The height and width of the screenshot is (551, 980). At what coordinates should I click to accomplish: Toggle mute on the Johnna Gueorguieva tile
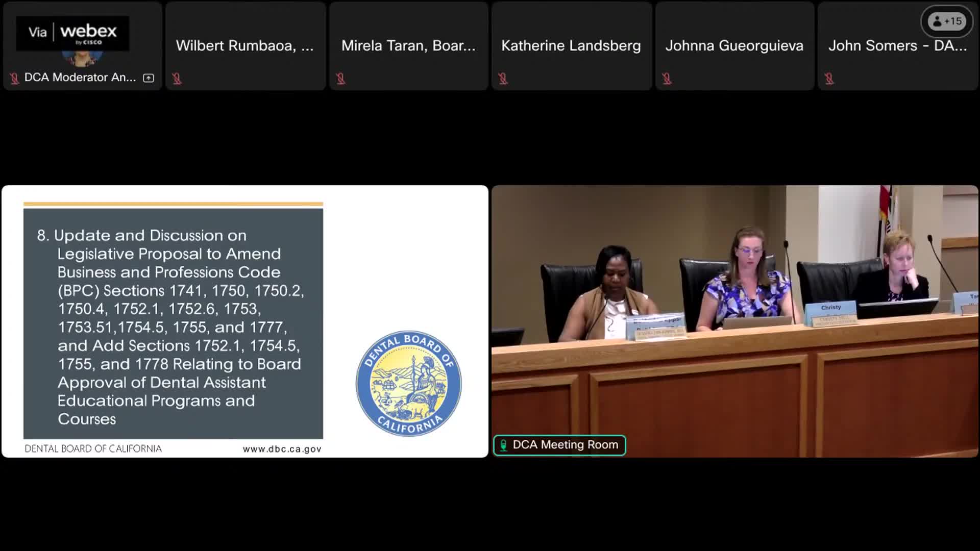click(667, 78)
